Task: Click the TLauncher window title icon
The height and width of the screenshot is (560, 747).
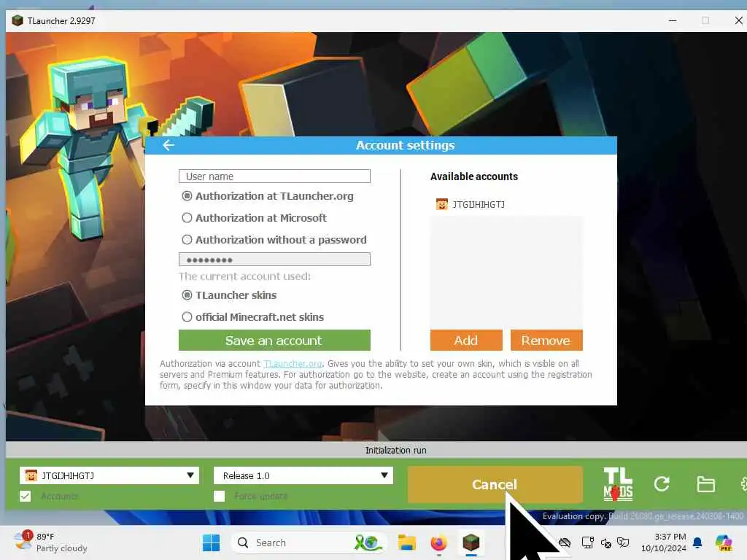Action: [18, 20]
